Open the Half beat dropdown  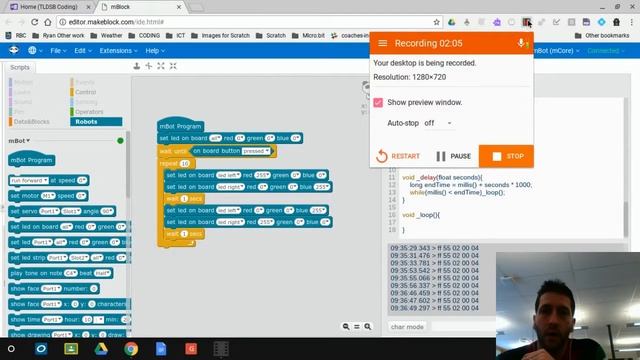coord(102,273)
